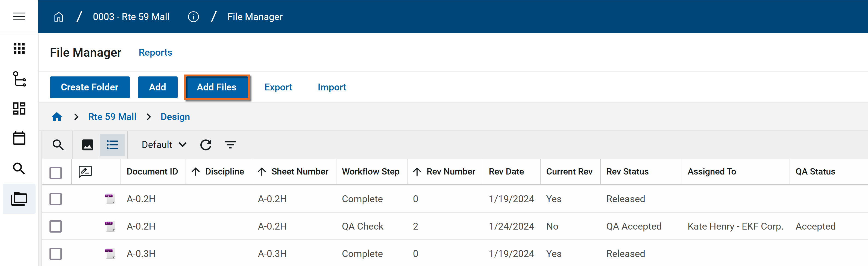Screen dimensions: 868x266
Task: Click the home icon in top header
Action: pyautogui.click(x=59, y=16)
